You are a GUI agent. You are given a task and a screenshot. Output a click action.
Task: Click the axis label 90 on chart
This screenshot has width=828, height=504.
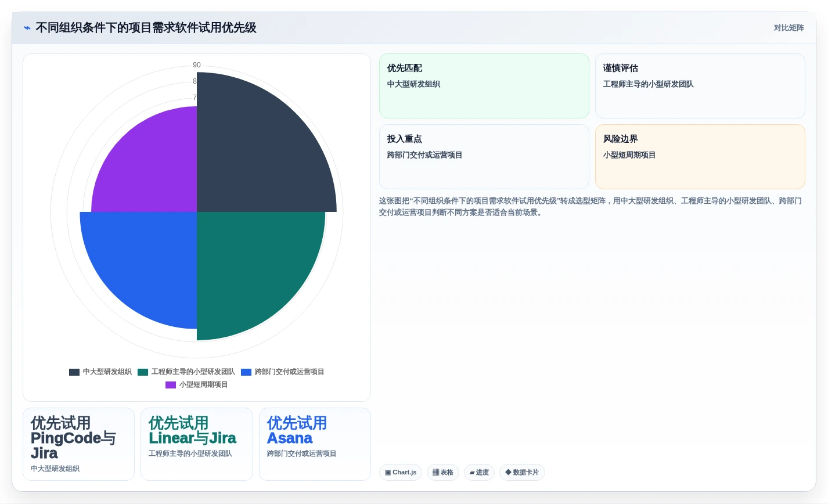[x=197, y=65]
